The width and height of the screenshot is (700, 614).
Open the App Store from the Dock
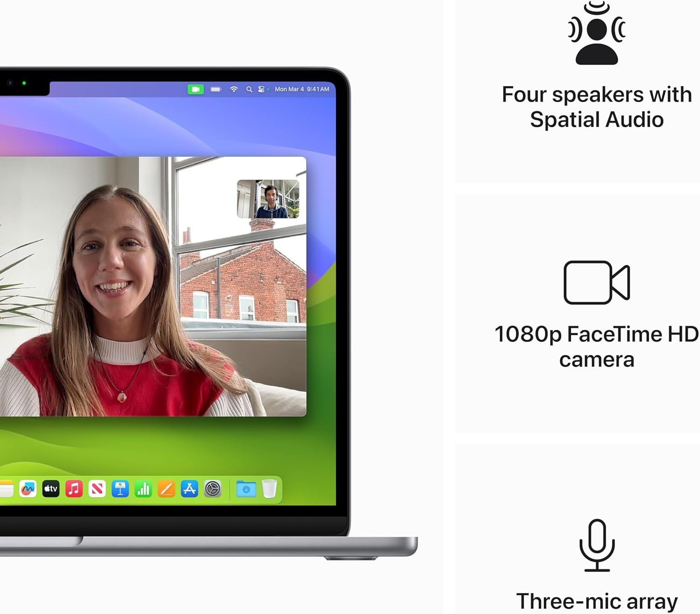189,489
